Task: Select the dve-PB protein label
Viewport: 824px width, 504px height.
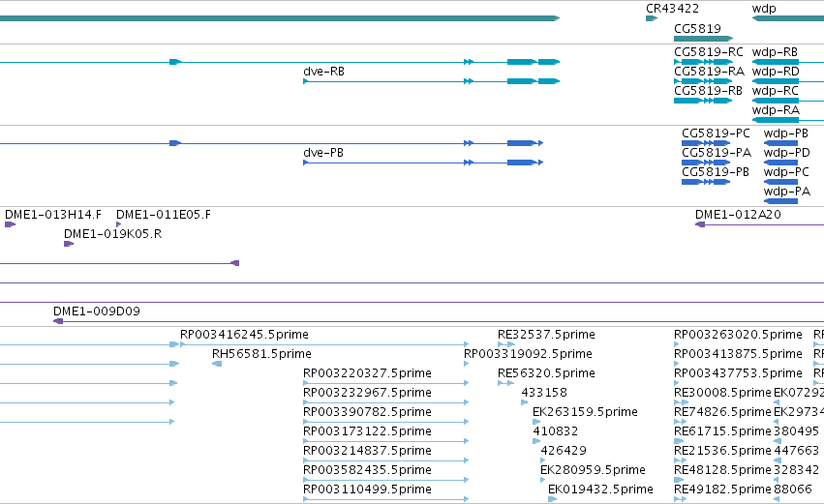Action: tap(323, 153)
